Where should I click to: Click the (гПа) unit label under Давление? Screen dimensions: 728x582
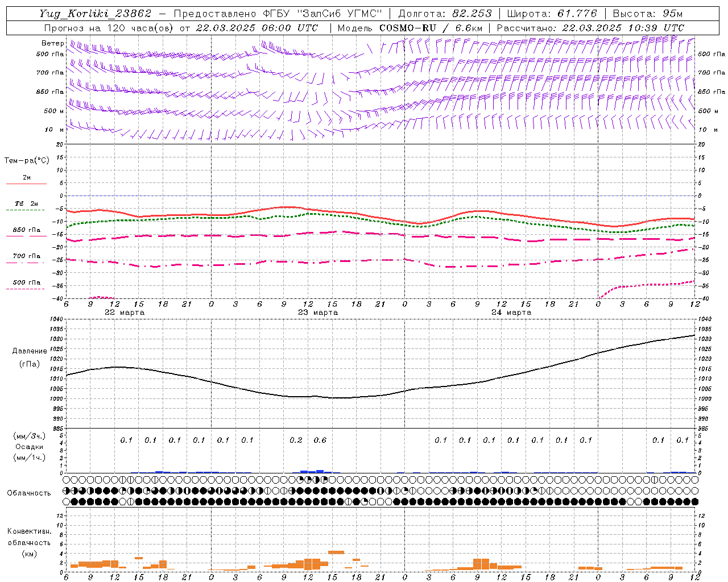pos(30,364)
